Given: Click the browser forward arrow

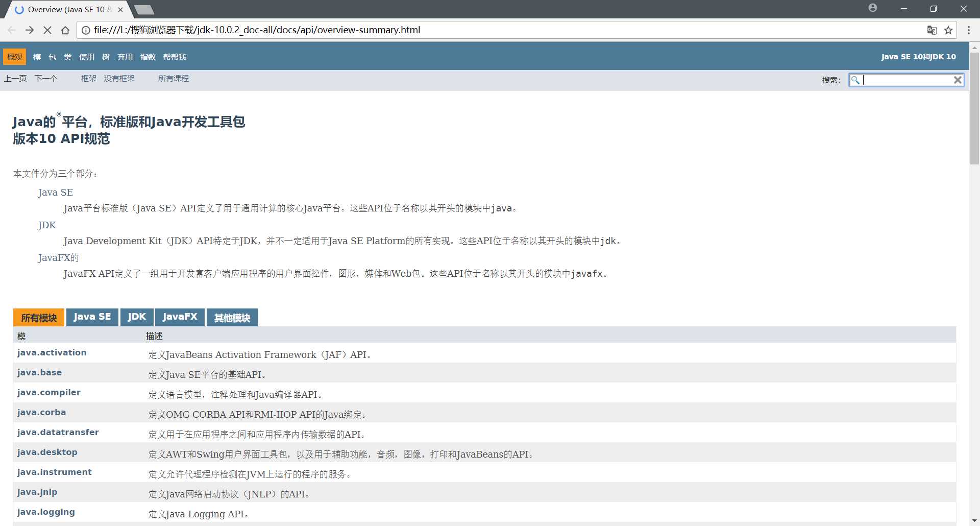Looking at the screenshot, I should click(x=30, y=30).
